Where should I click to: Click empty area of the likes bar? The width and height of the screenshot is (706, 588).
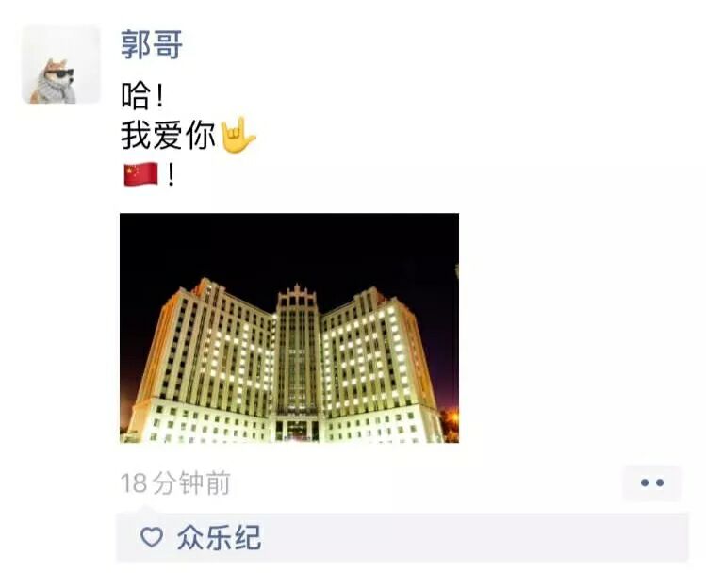coord(473,537)
